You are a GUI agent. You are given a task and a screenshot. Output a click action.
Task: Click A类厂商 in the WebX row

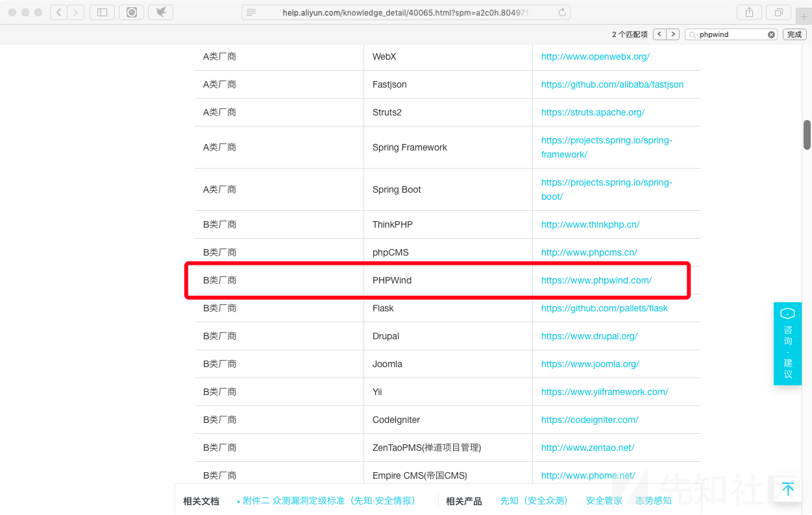coord(219,56)
